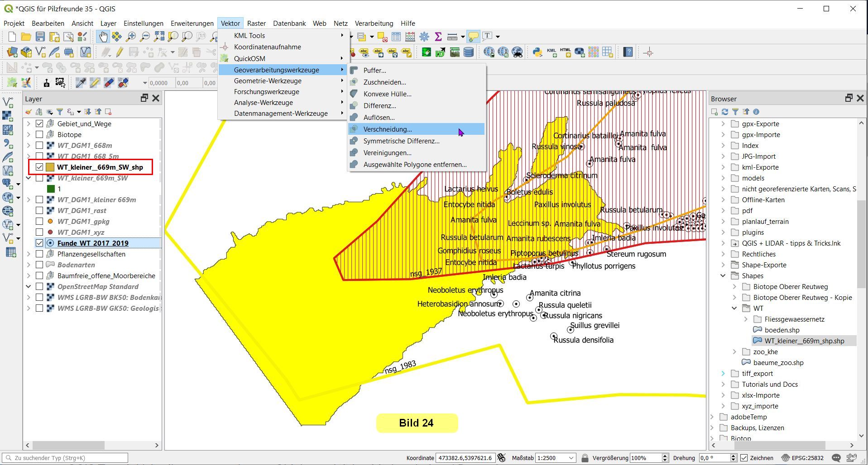Click the Zoom In magnifier tool
The image size is (868, 465).
(131, 37)
